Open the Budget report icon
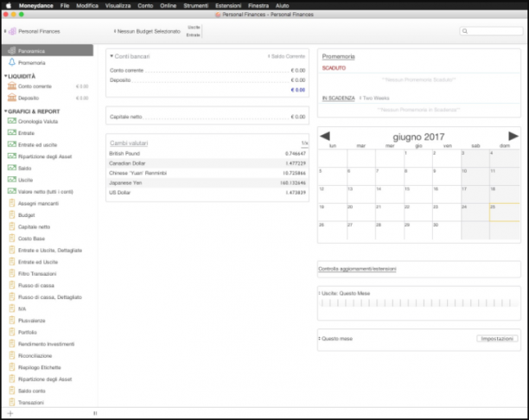Image resolution: width=529 pixels, height=420 pixels. pyautogui.click(x=12, y=215)
